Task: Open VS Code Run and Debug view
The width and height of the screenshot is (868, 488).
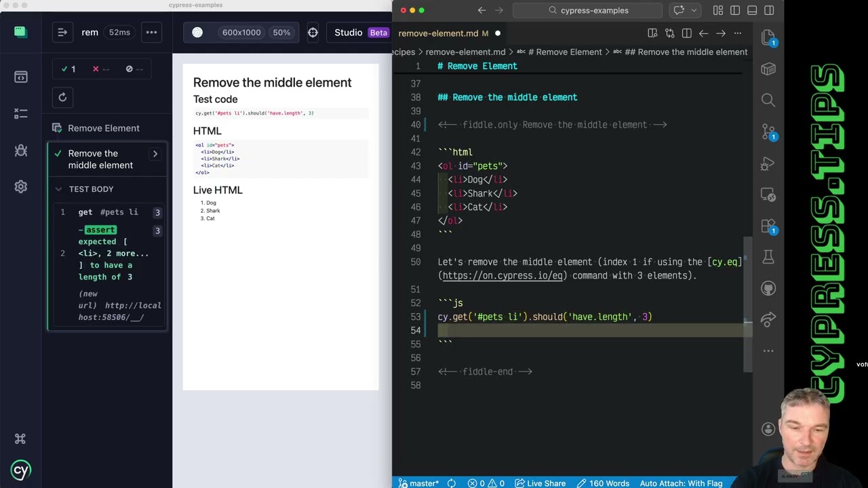Action: click(768, 163)
